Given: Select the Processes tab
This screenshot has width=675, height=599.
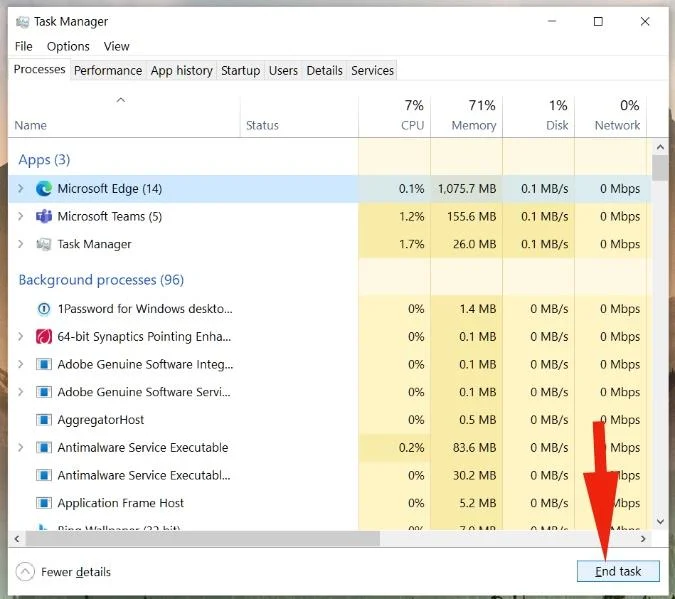Looking at the screenshot, I should point(40,69).
